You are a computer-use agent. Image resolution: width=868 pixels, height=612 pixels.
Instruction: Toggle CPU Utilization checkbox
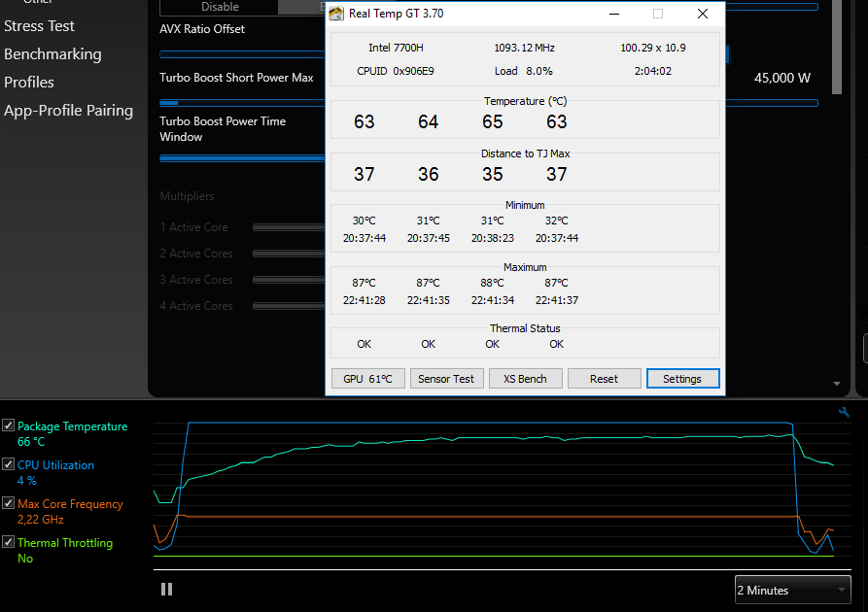(9, 463)
